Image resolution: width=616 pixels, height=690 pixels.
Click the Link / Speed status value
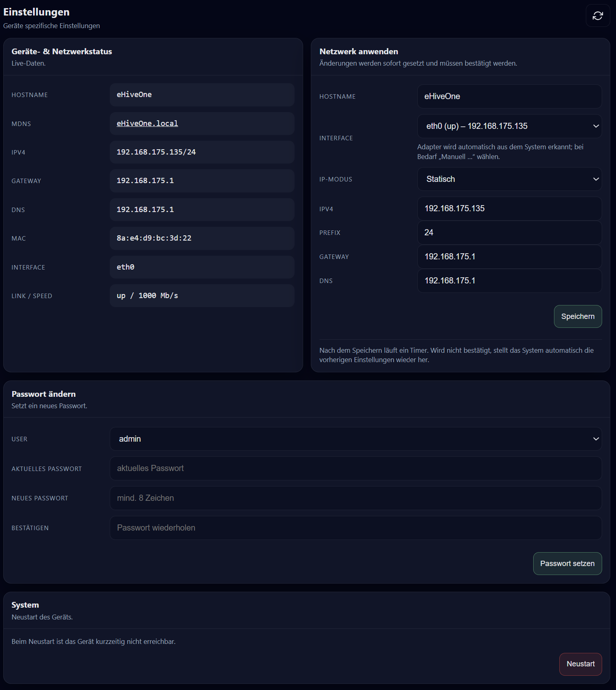pos(147,296)
